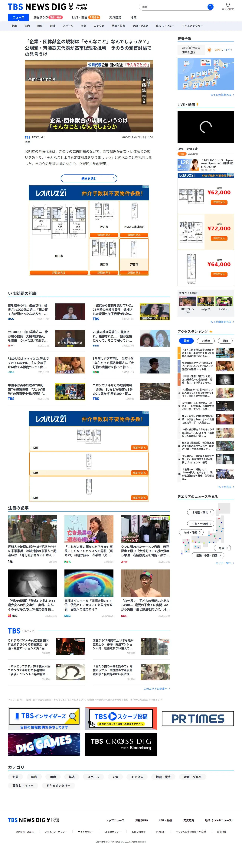Open the 地域 tab

click(x=133, y=17)
